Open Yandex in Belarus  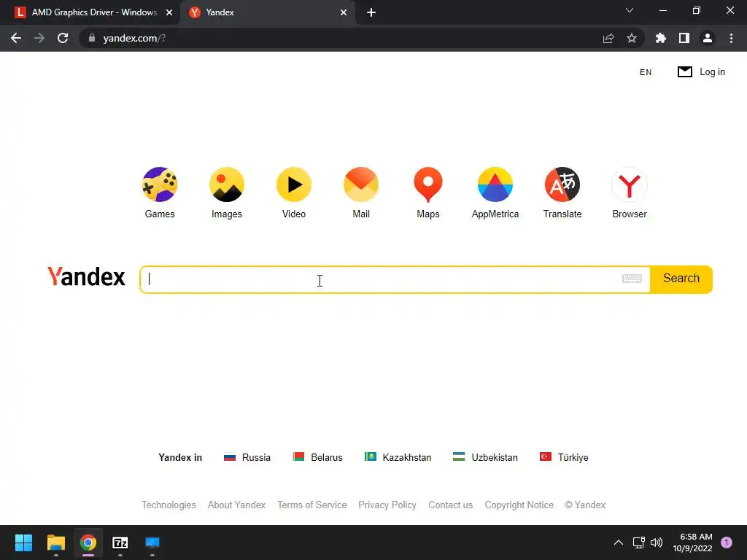coord(317,457)
